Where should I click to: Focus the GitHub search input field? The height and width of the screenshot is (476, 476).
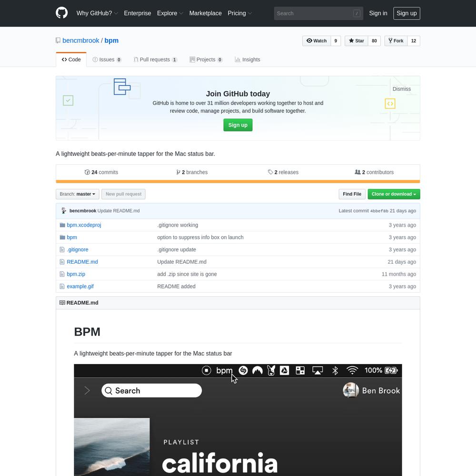[x=318, y=13]
